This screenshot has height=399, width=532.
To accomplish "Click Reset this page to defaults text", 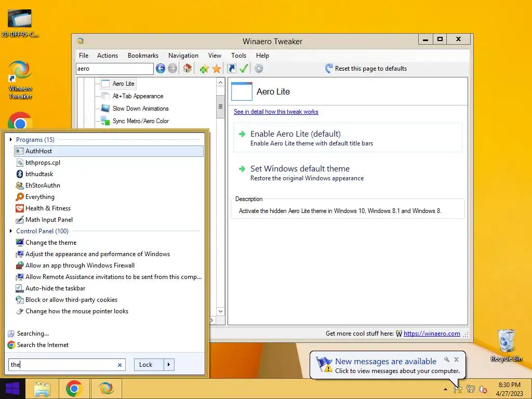I will tap(371, 69).
